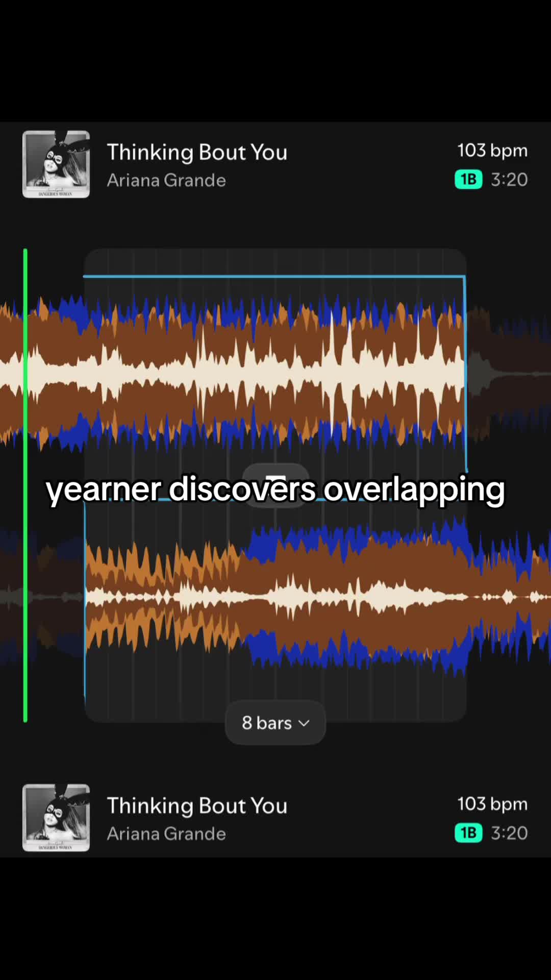Select the bottom track title Thinking Bout You
The height and width of the screenshot is (980, 551).
point(197,805)
